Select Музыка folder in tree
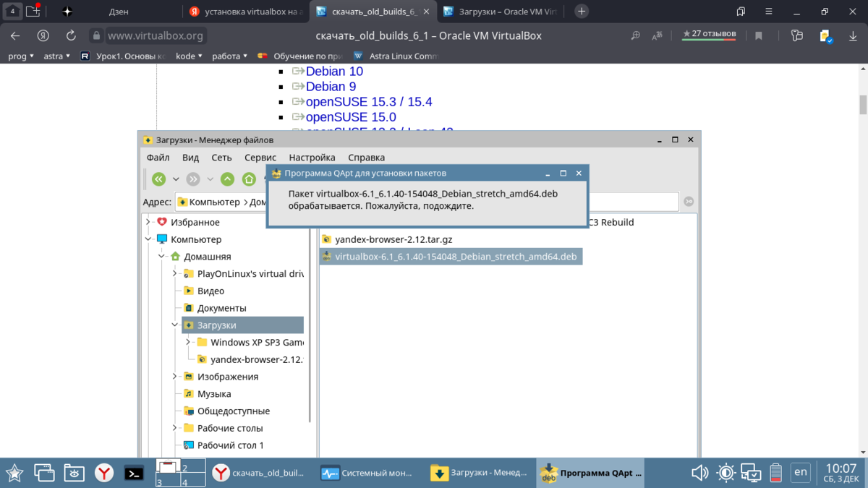868x488 pixels. [x=214, y=394]
